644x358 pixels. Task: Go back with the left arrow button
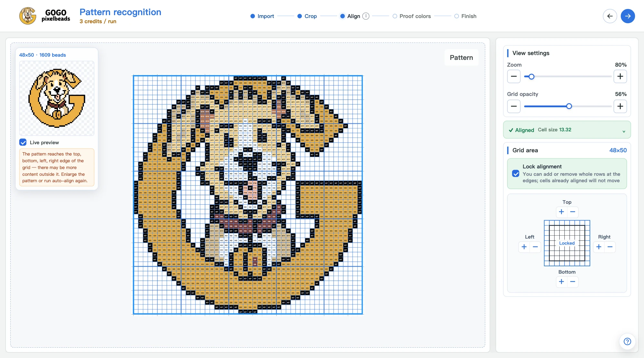(610, 16)
